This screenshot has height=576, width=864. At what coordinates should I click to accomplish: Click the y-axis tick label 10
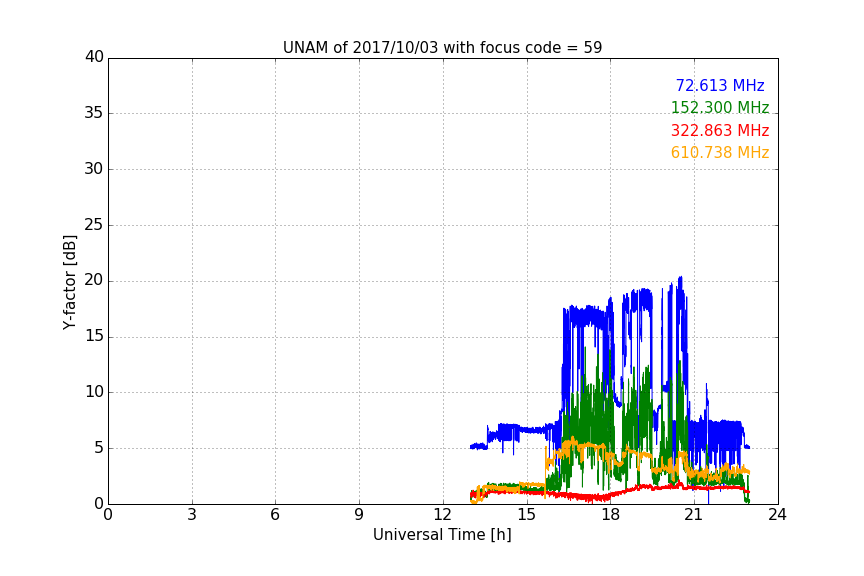click(94, 392)
